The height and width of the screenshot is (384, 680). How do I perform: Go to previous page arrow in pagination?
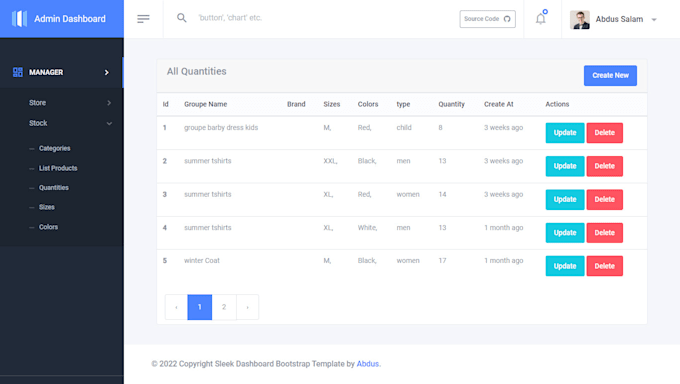click(176, 307)
